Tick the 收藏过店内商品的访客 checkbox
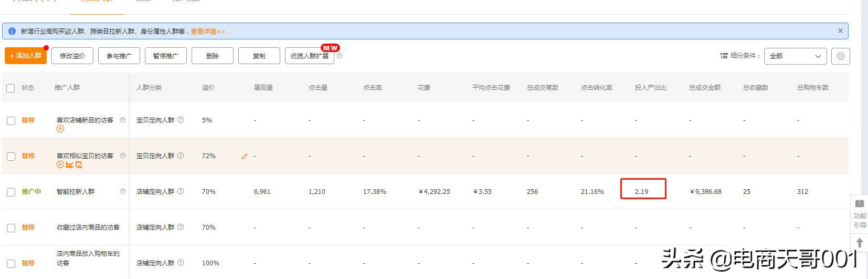Viewport: 868px width, 279px height. (x=10, y=228)
